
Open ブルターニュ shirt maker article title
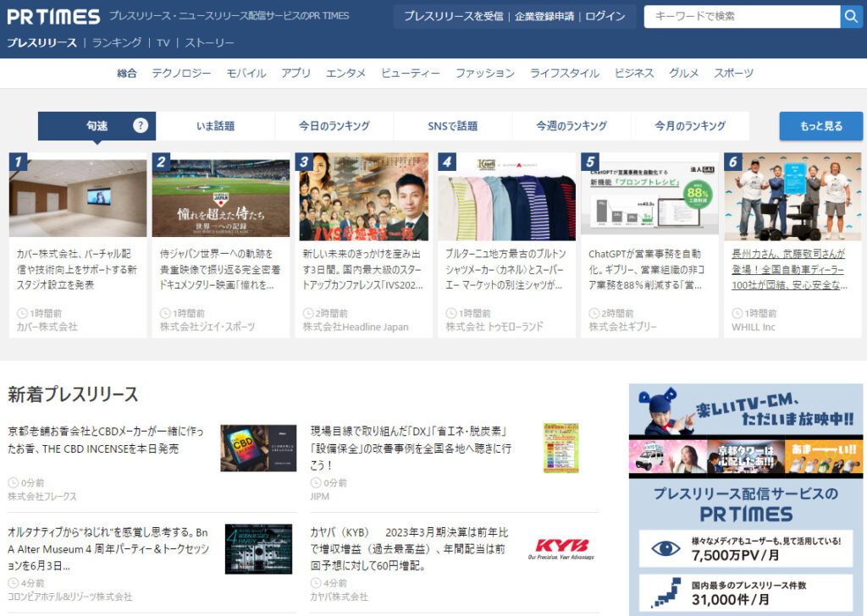(x=506, y=269)
